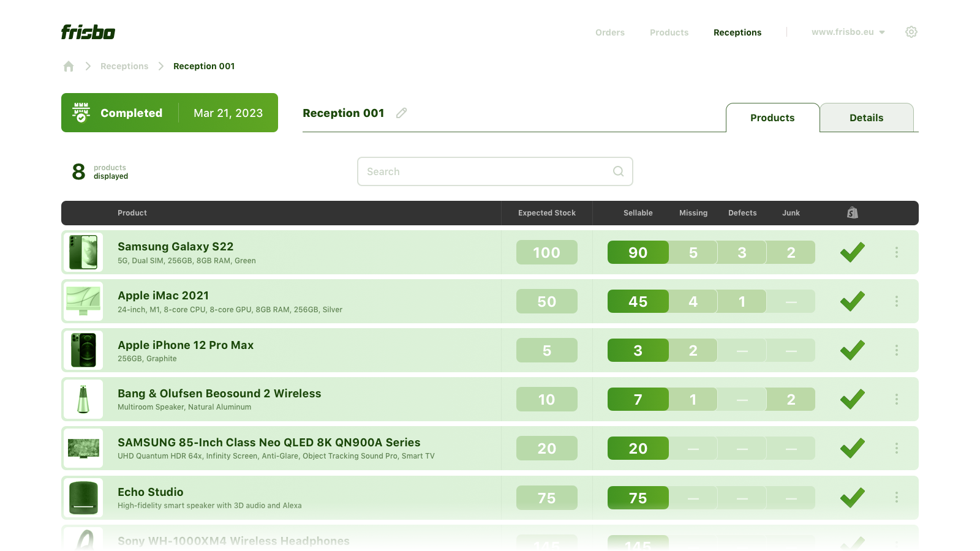The height and width of the screenshot is (551, 980).
Task: Click the Reception 001 breadcrumb
Action: tap(204, 66)
